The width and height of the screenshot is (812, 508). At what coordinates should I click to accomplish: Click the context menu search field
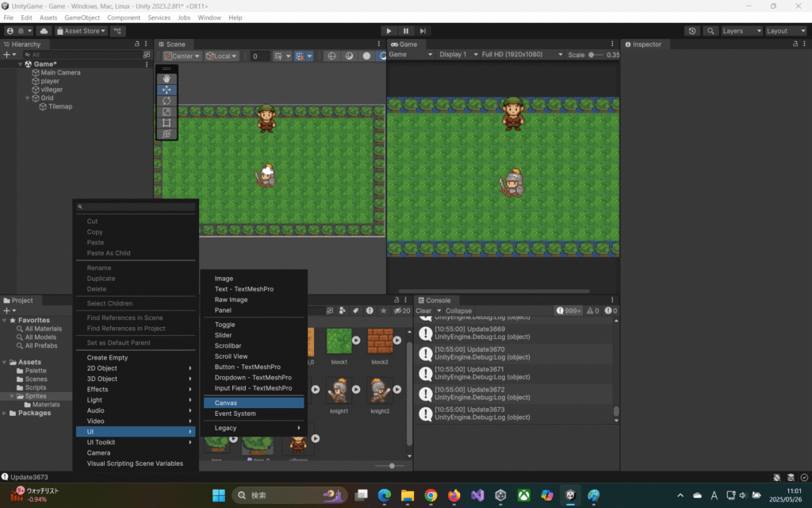[136, 207]
